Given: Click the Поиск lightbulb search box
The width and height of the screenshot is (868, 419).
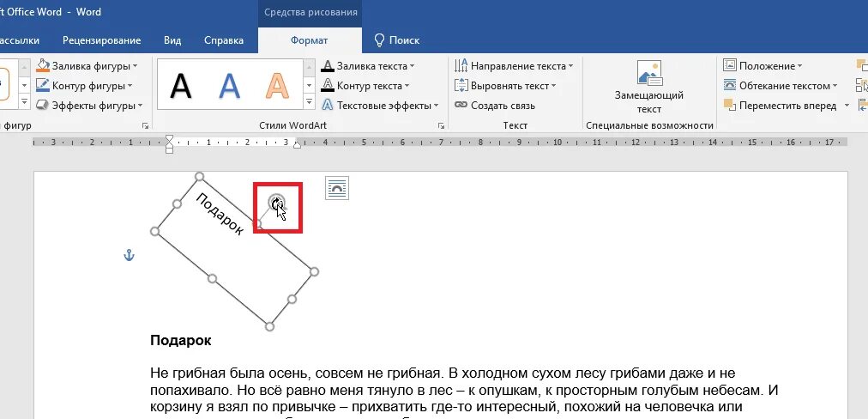Looking at the screenshot, I should tap(397, 40).
